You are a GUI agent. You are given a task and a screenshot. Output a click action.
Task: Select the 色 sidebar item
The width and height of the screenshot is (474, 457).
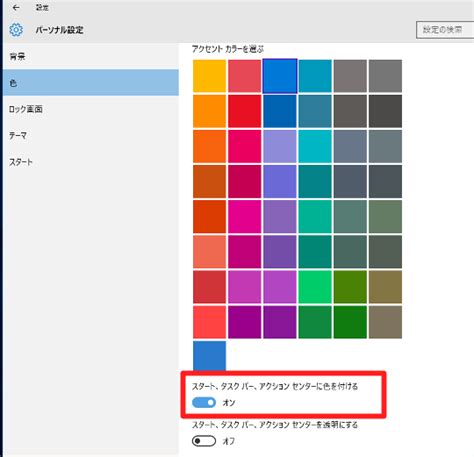pos(91,83)
